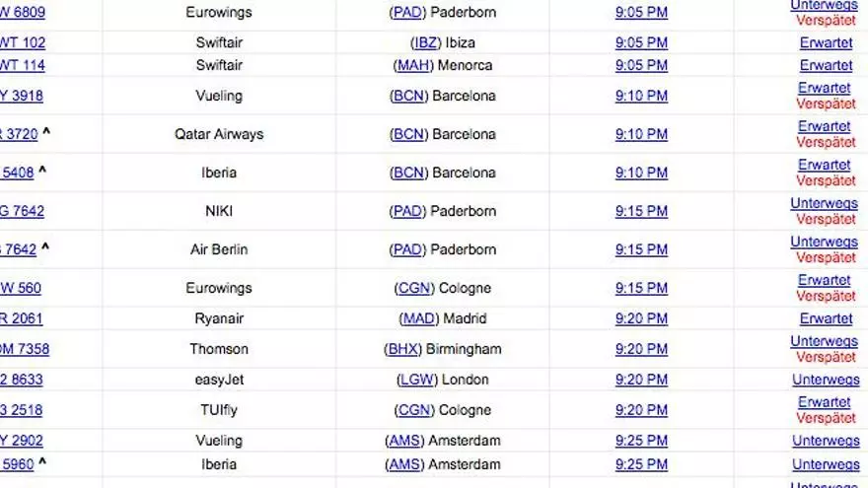The height and width of the screenshot is (488, 868).
Task: Open Unterwegs status of NIKI Paderborn flight
Action: tap(824, 204)
